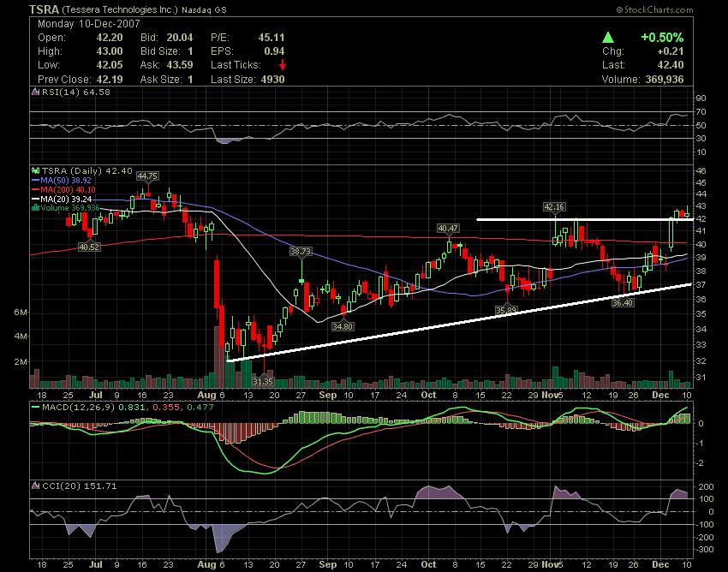Click the volume bars icon beside Volume legend

[x=35, y=208]
